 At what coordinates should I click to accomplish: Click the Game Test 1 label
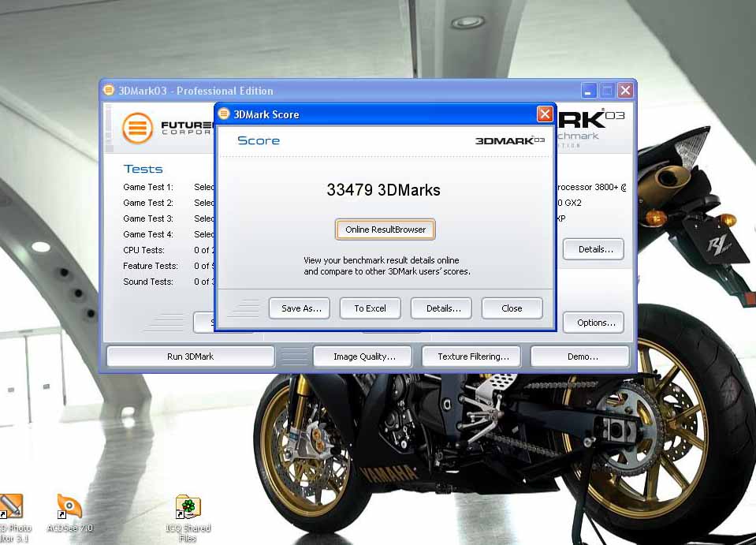[x=148, y=187]
